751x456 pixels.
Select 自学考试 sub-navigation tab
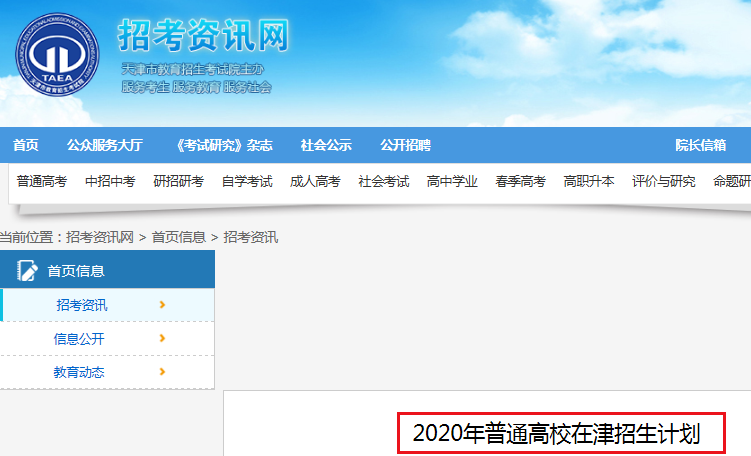tap(247, 182)
